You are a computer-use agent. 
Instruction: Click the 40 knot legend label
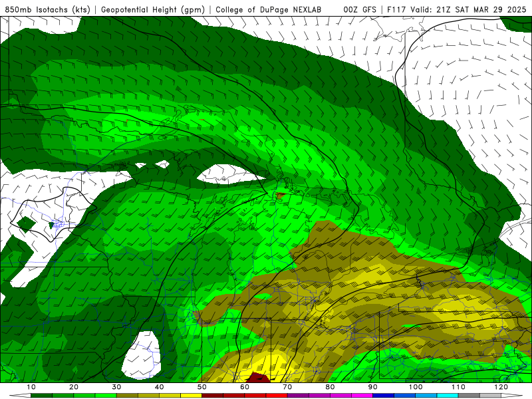[159, 387]
